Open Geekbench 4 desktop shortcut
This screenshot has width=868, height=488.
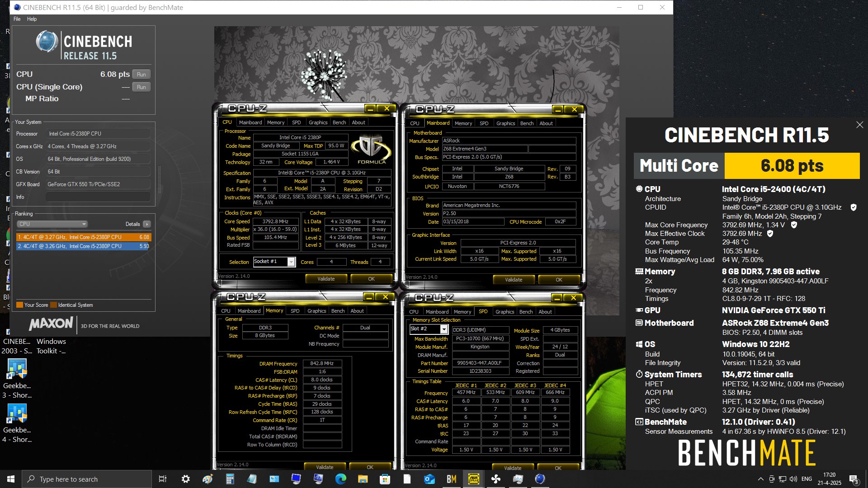point(17,423)
